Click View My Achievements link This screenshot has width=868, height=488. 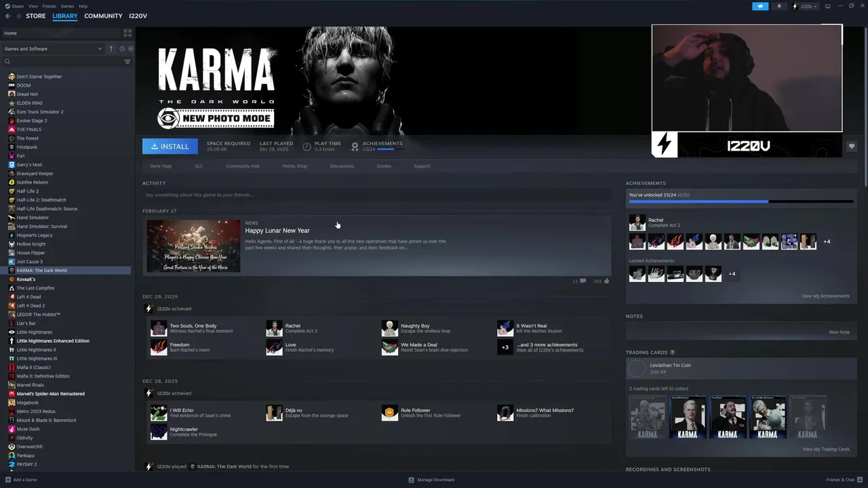pos(825,296)
